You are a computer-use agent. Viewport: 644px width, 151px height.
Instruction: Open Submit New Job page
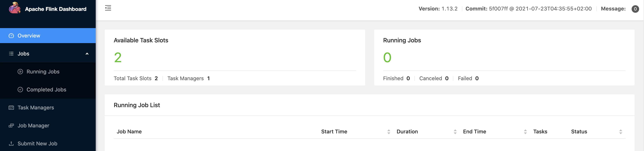37,144
